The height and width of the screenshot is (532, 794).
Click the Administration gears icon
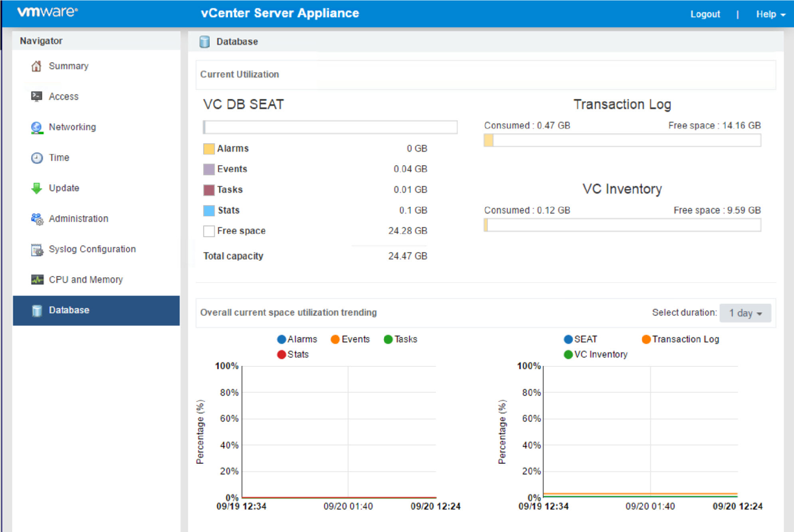click(37, 218)
